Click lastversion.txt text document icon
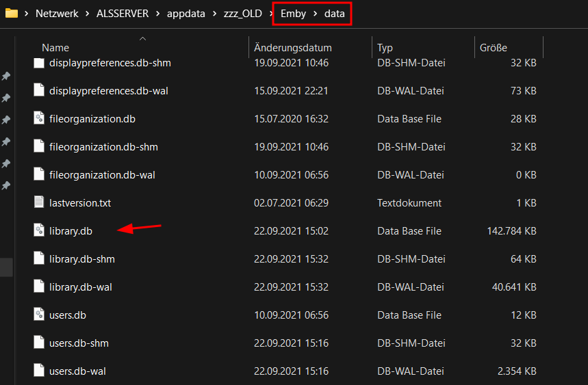 39,202
